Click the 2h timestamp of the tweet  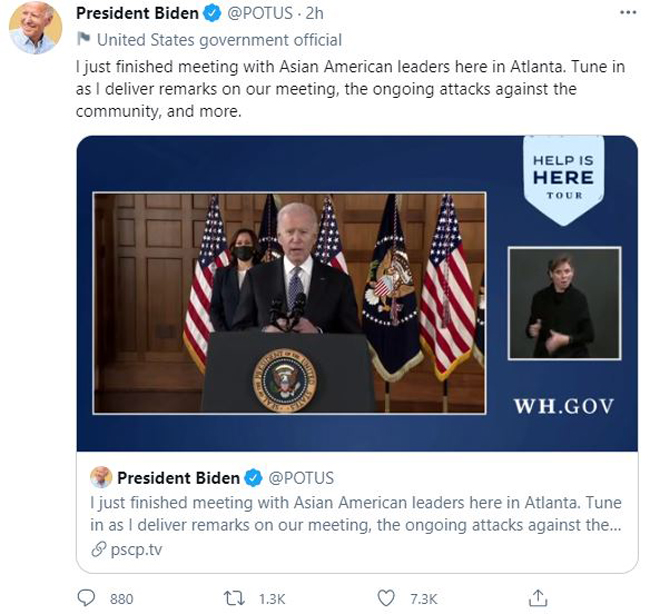click(x=314, y=13)
